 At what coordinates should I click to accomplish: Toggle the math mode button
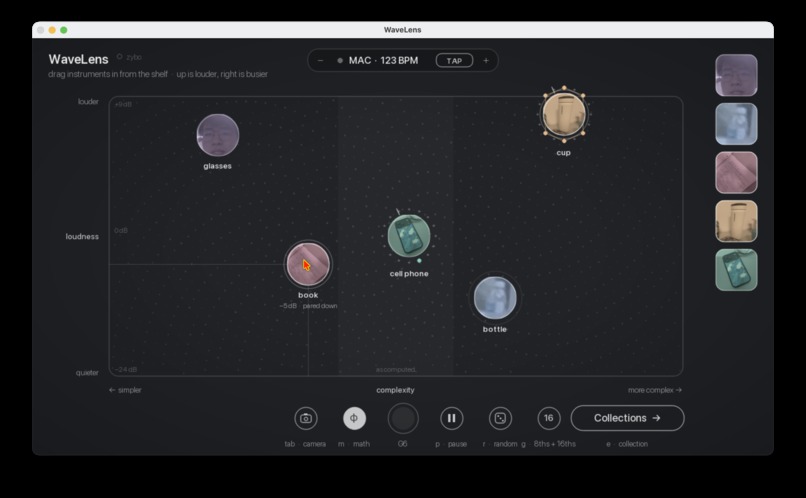point(354,418)
